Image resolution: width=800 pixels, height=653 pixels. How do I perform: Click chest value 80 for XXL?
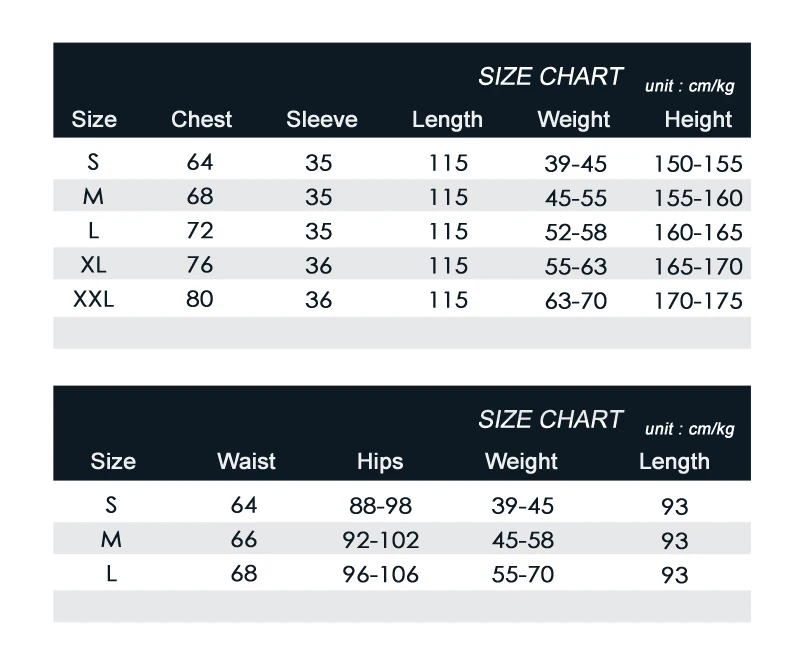200,299
